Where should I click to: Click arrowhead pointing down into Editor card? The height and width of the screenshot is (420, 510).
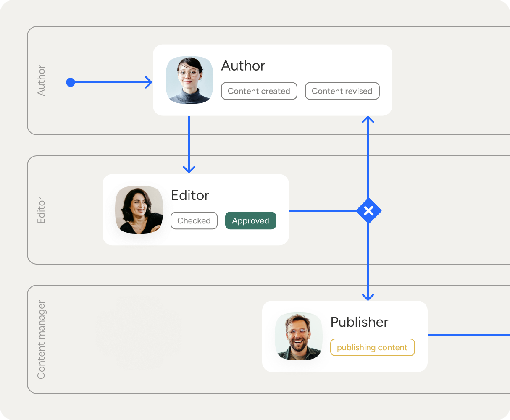[x=189, y=169]
